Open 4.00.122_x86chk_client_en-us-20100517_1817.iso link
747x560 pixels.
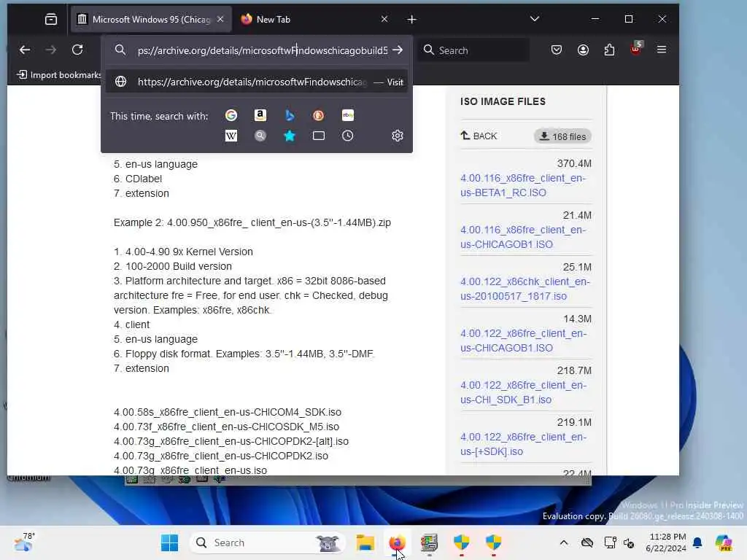point(525,289)
